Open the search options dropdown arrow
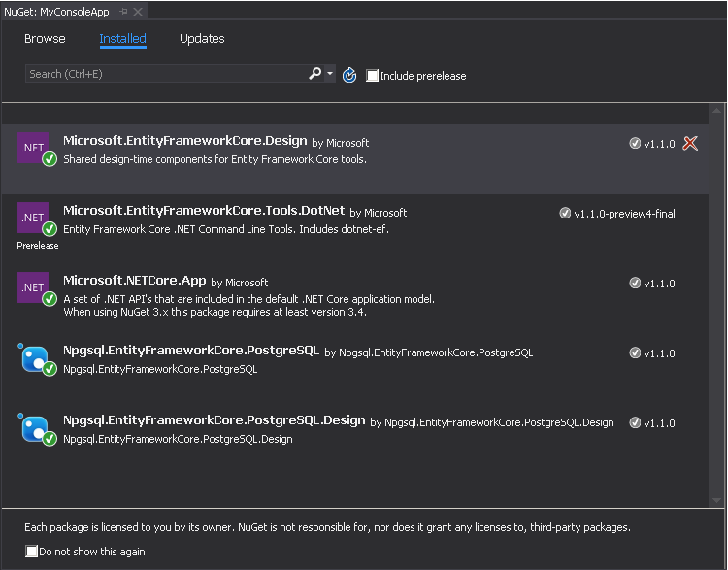 pos(330,73)
